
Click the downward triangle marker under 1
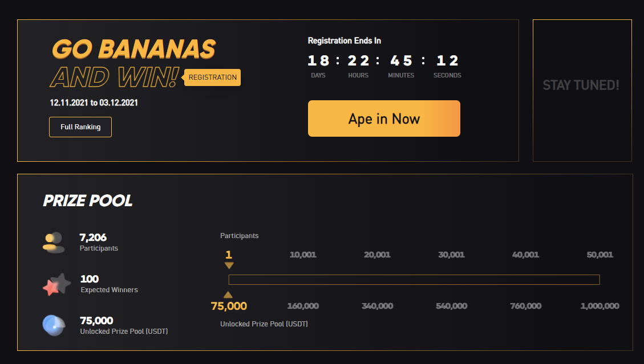coord(229,265)
